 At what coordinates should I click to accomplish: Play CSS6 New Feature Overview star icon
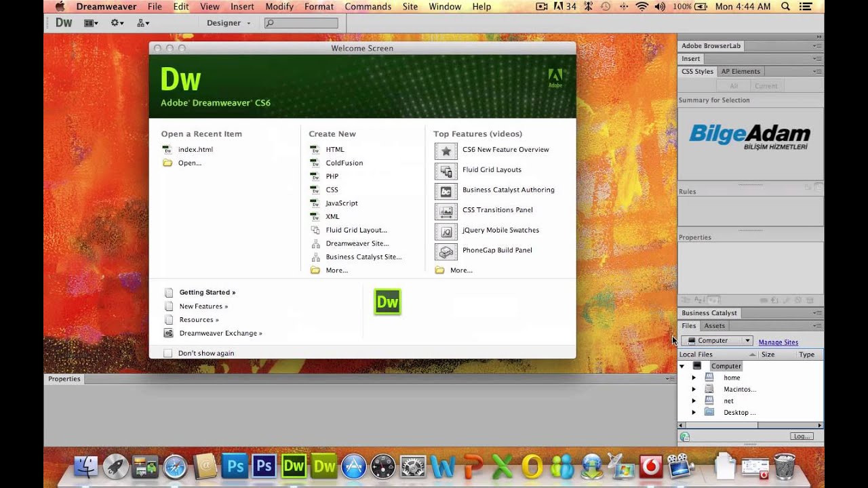click(446, 150)
